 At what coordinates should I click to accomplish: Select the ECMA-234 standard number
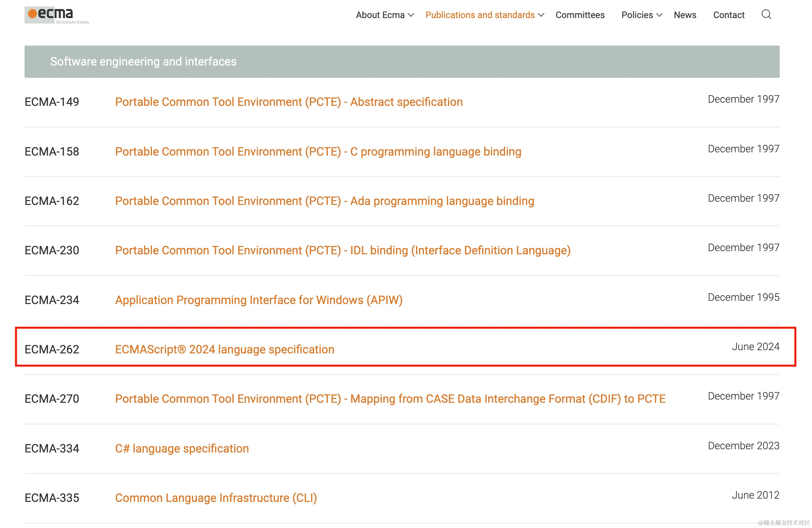click(x=52, y=300)
